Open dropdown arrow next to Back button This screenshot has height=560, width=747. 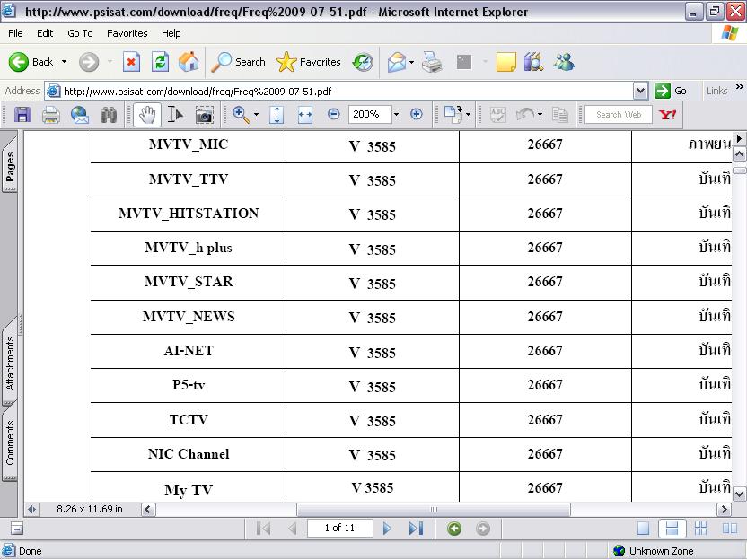click(x=64, y=62)
